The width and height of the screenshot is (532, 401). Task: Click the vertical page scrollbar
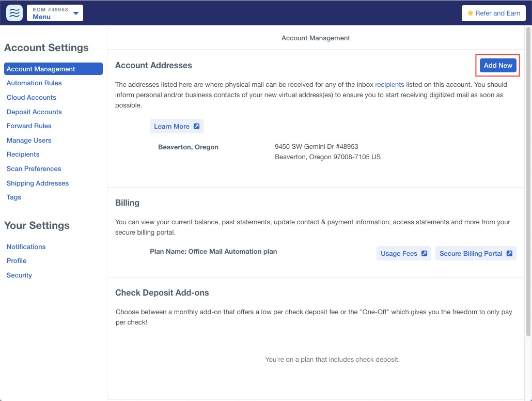pos(528,182)
